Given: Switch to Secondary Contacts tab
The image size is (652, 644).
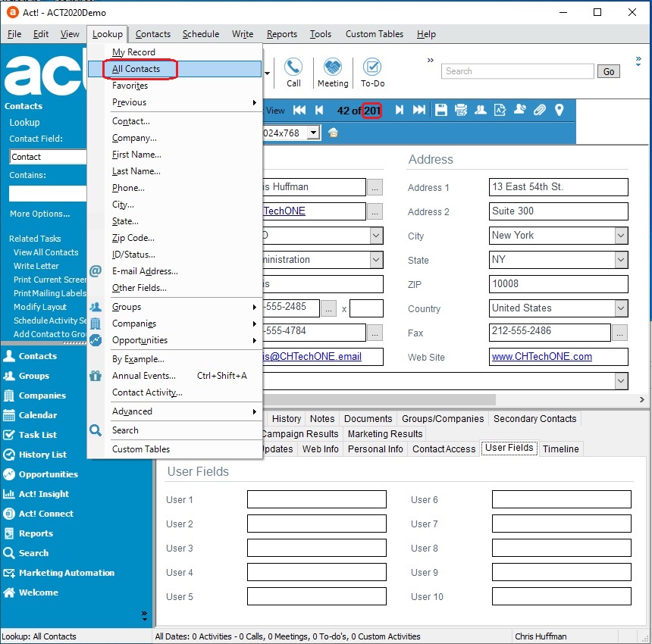Looking at the screenshot, I should pos(534,419).
